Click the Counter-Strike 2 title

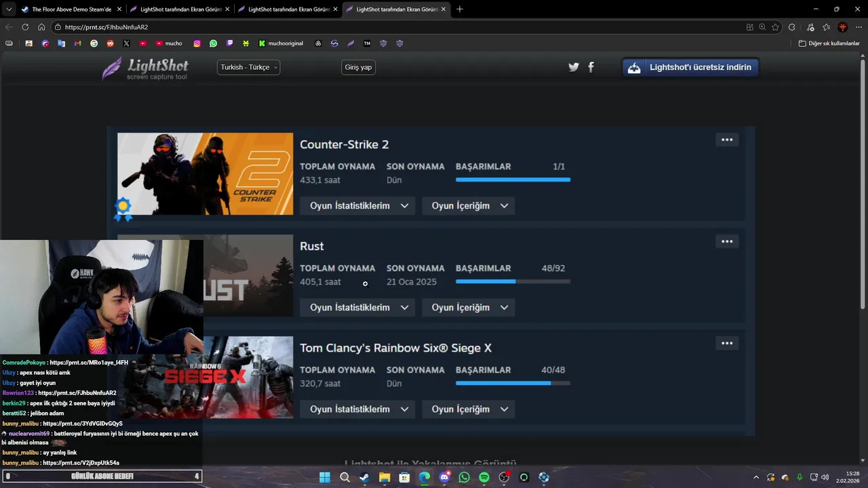point(344,144)
